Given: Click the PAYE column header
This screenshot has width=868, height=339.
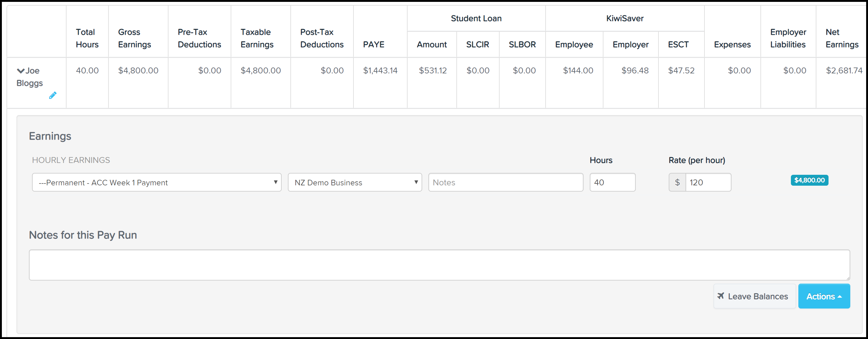Looking at the screenshot, I should click(x=373, y=44).
